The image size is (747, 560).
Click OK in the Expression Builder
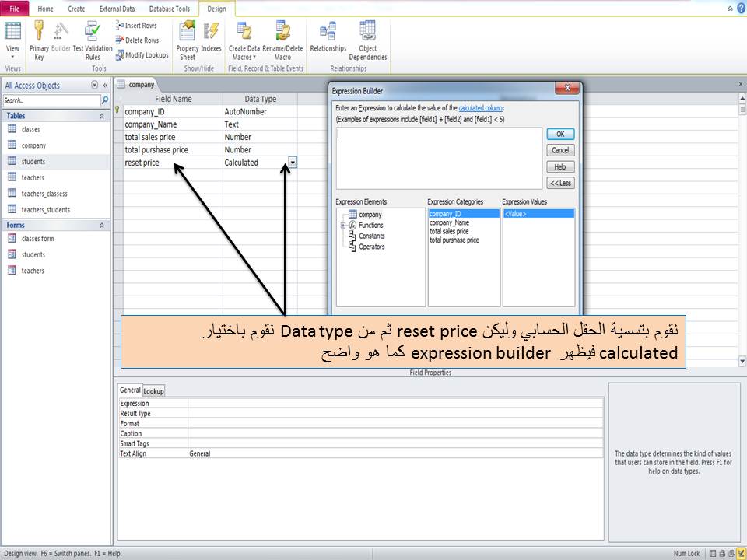[x=559, y=134]
